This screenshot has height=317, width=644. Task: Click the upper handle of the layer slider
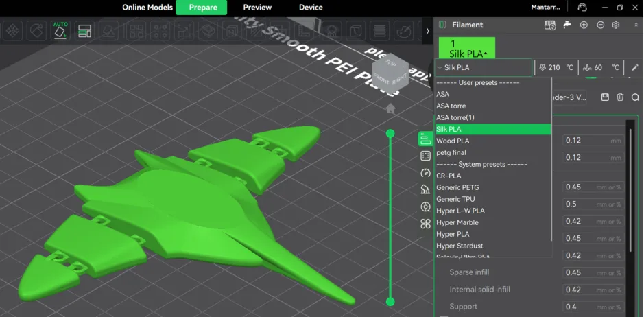point(390,133)
